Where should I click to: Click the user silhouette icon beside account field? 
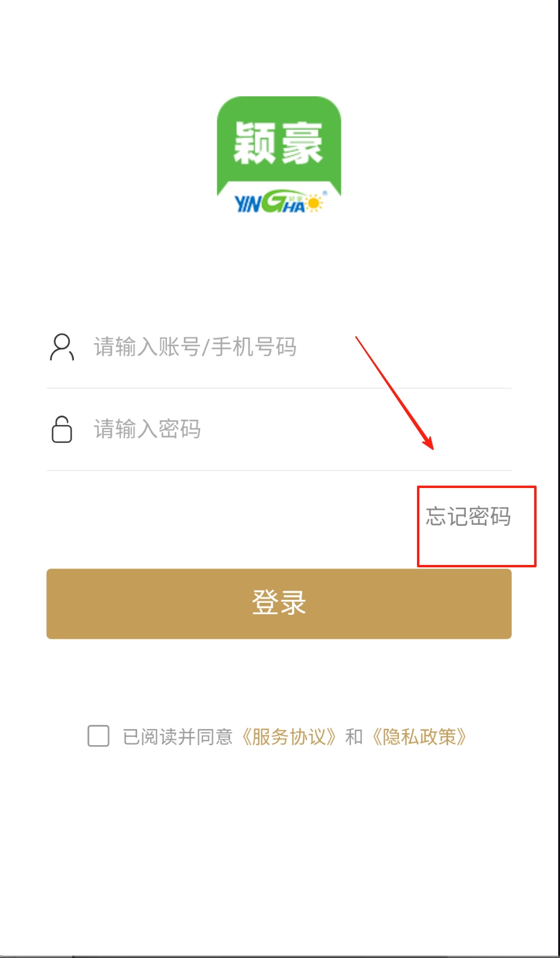62,347
